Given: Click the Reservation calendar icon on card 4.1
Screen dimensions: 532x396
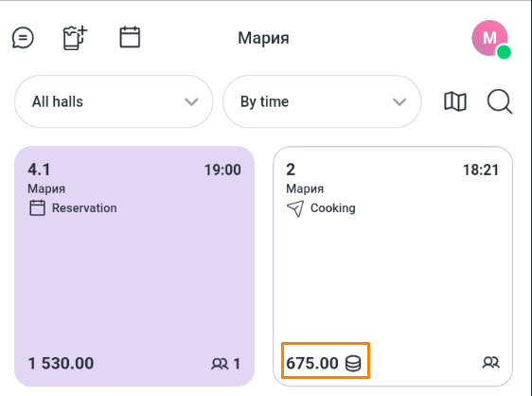Looking at the screenshot, I should 37,207.
